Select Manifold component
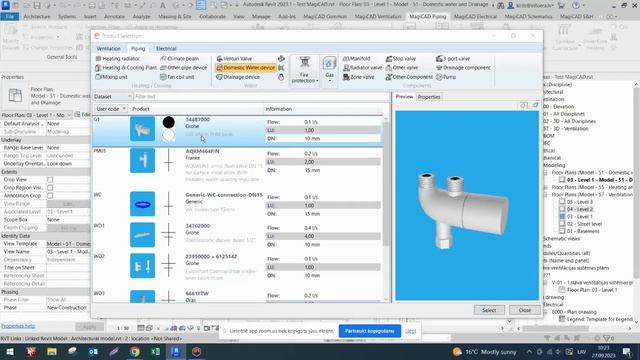Screen dimensions: 640x360 (x=357, y=59)
